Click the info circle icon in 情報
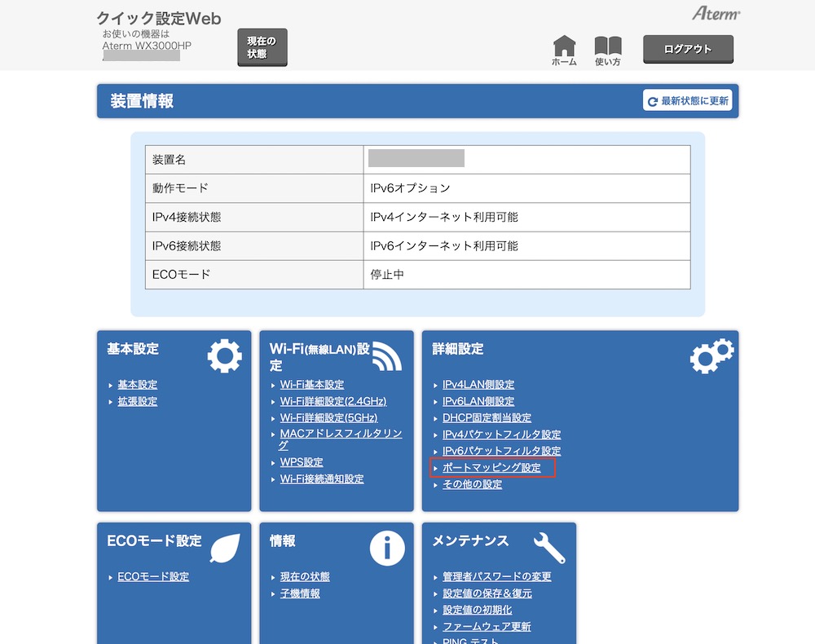The image size is (815, 644). (387, 549)
